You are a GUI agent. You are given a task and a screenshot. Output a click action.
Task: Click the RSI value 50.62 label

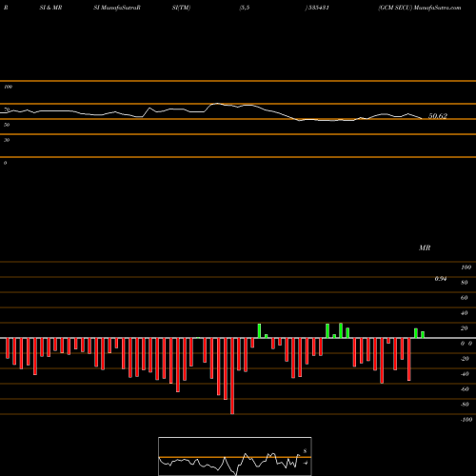(438, 116)
